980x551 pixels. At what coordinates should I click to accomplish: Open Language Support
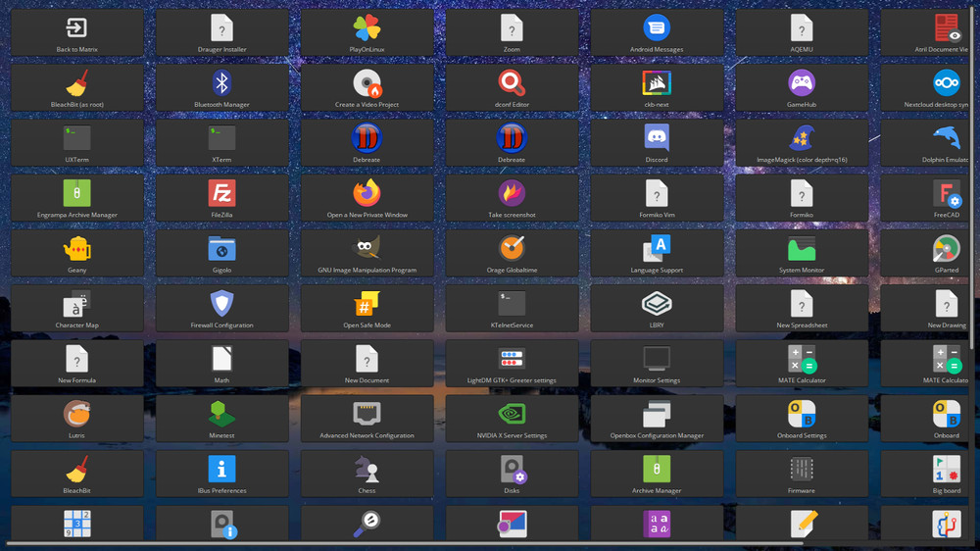(x=657, y=253)
